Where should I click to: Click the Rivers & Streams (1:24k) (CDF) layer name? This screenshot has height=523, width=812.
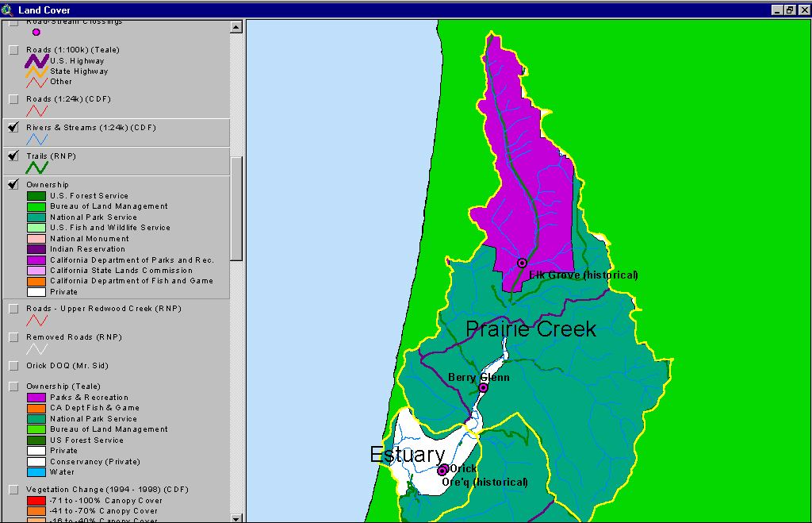point(91,128)
